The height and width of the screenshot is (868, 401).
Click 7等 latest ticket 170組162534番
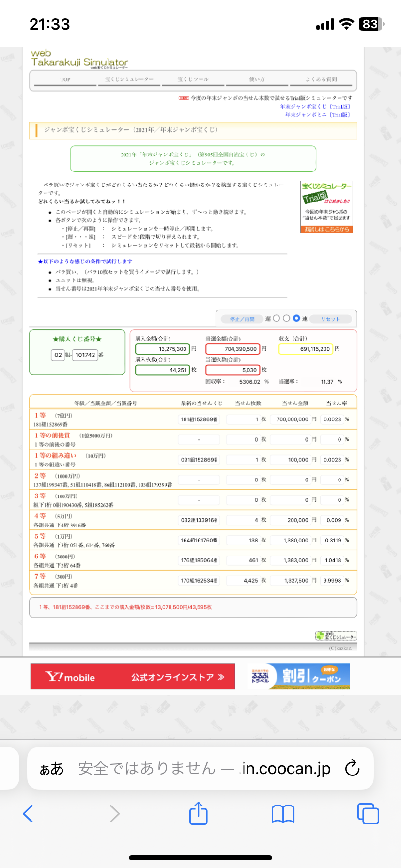point(199,580)
